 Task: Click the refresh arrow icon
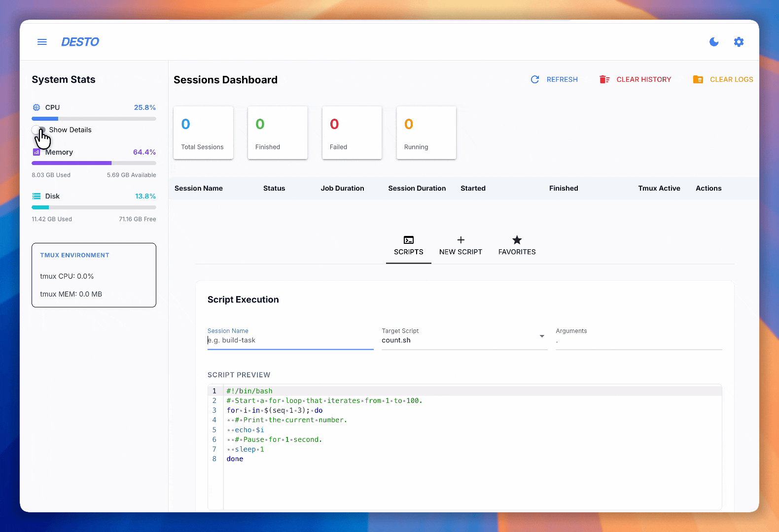pyautogui.click(x=534, y=79)
